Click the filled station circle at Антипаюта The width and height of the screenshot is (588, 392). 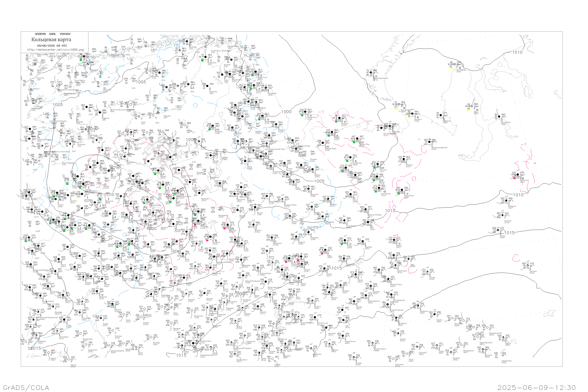499,116
